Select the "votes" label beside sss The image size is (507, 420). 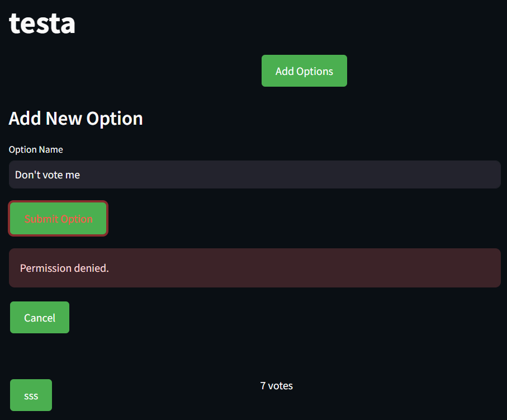(x=281, y=386)
